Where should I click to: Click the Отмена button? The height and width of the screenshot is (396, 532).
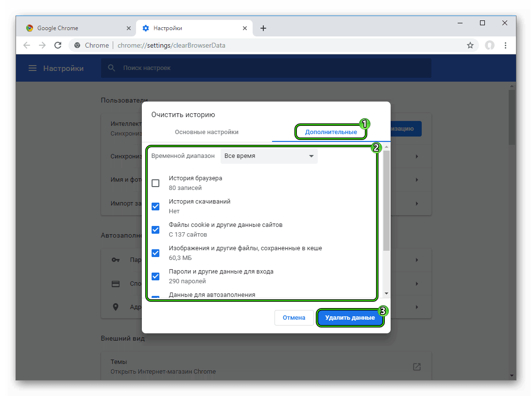coord(294,318)
